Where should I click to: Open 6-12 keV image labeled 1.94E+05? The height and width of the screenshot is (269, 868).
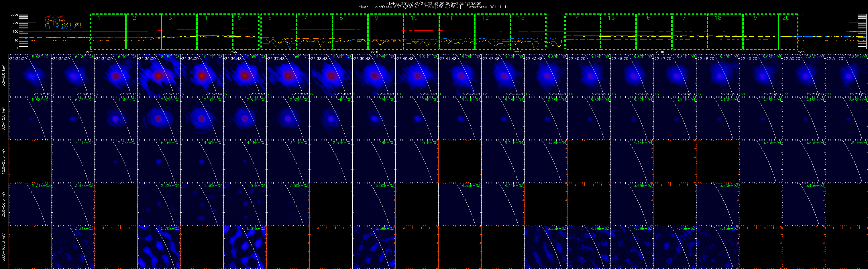(331, 118)
